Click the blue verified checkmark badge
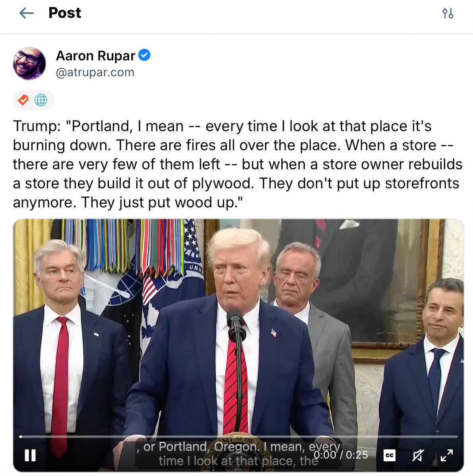Viewport: 473px width, 476px height. tap(144, 55)
